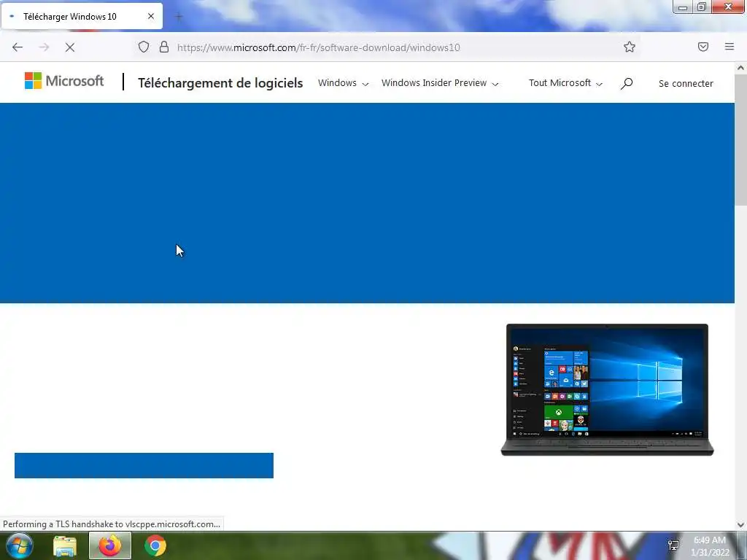This screenshot has height=560, width=747.
Task: Stop loading the page
Action: coord(70,47)
